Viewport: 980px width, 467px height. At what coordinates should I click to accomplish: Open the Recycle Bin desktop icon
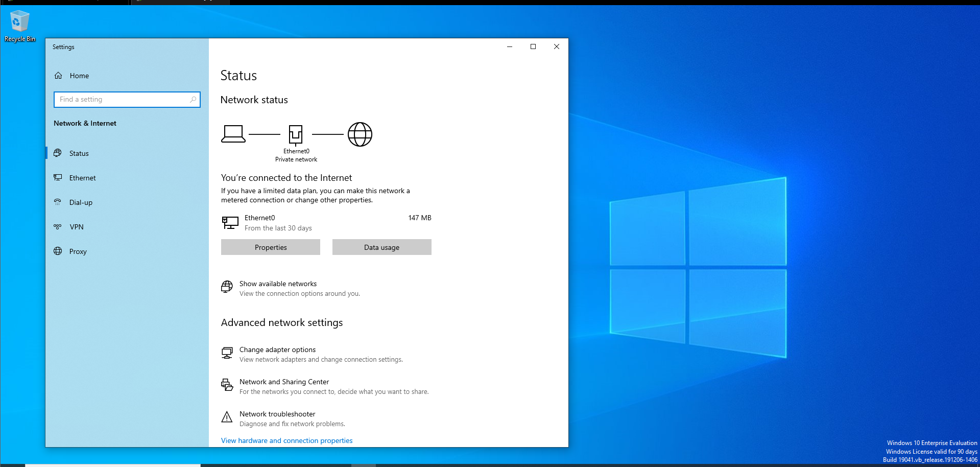19,23
